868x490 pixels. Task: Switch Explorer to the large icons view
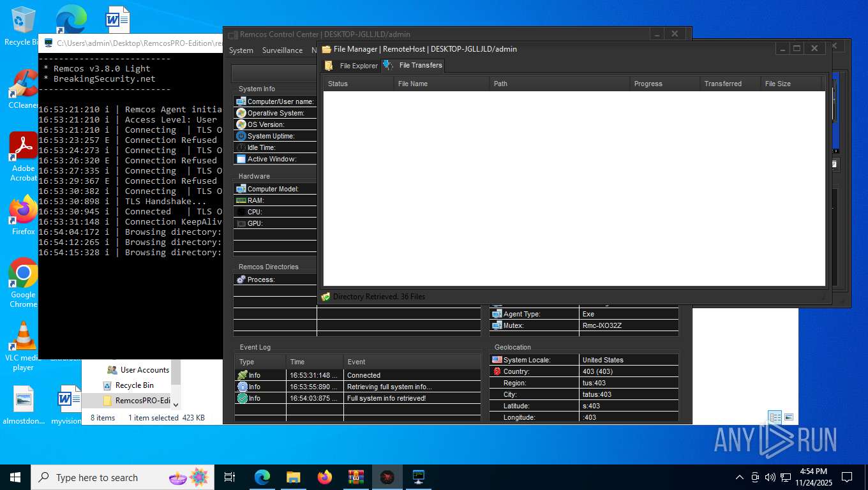789,417
